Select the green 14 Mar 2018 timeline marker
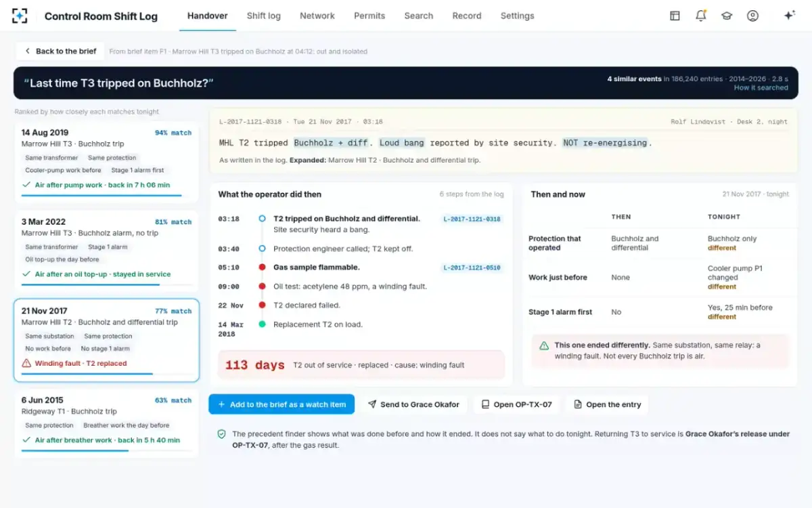The height and width of the screenshot is (508, 812). coord(262,324)
